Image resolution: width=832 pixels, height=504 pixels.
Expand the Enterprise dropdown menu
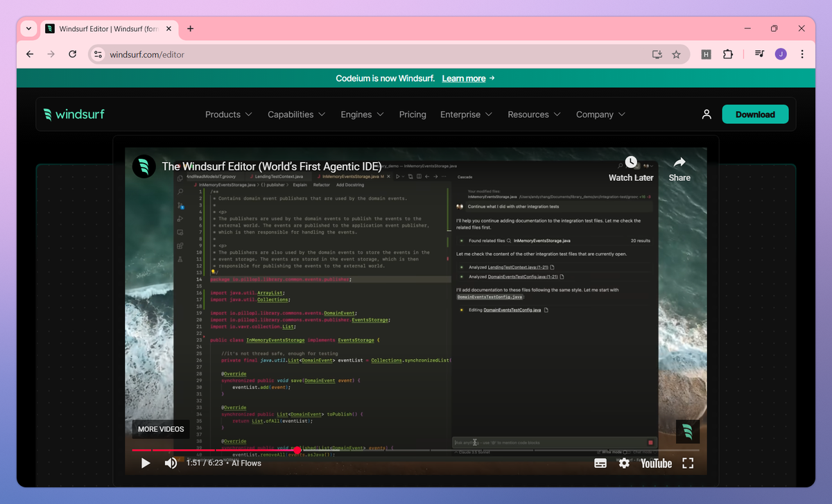(x=467, y=114)
